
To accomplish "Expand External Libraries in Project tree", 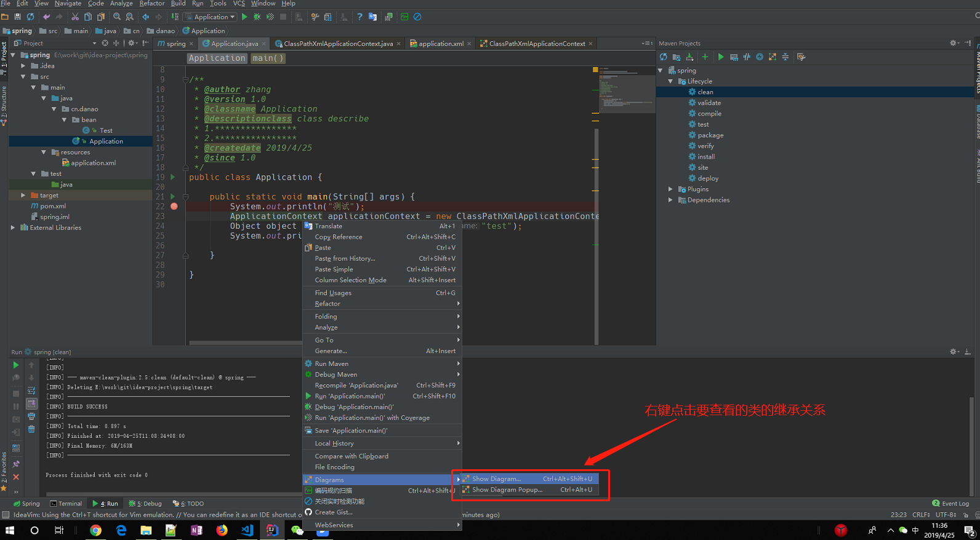I will tap(13, 228).
